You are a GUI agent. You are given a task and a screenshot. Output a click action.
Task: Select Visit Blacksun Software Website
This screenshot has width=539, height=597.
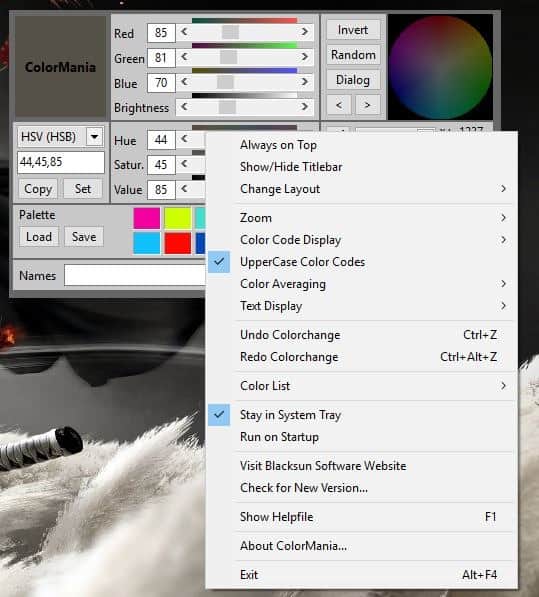[x=361, y=466]
